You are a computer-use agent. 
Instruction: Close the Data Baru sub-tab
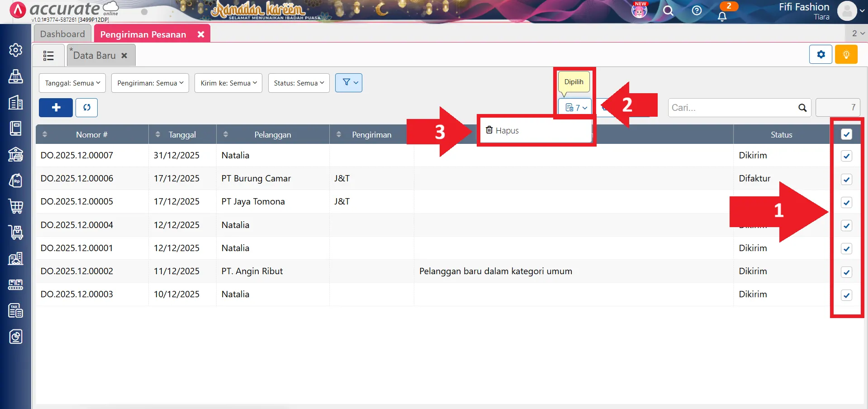pyautogui.click(x=124, y=56)
